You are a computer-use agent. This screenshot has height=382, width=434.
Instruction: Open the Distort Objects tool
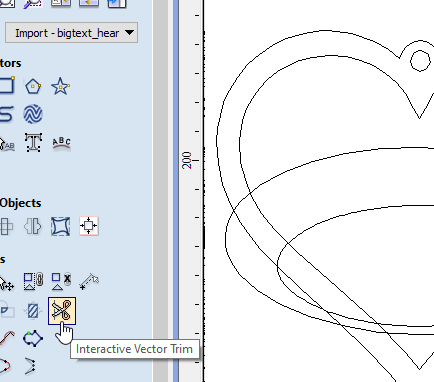60,226
